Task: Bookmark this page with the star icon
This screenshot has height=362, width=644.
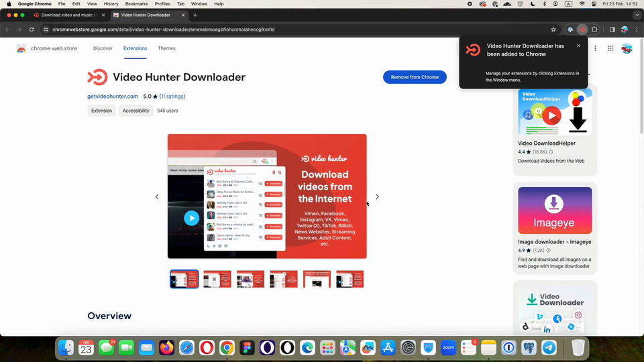Action: (x=553, y=29)
